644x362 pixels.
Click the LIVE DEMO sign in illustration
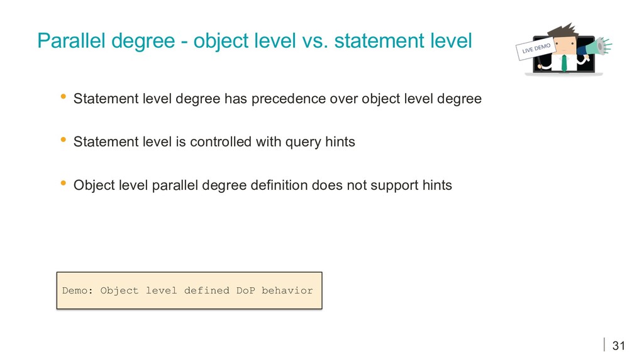pyautogui.click(x=536, y=49)
